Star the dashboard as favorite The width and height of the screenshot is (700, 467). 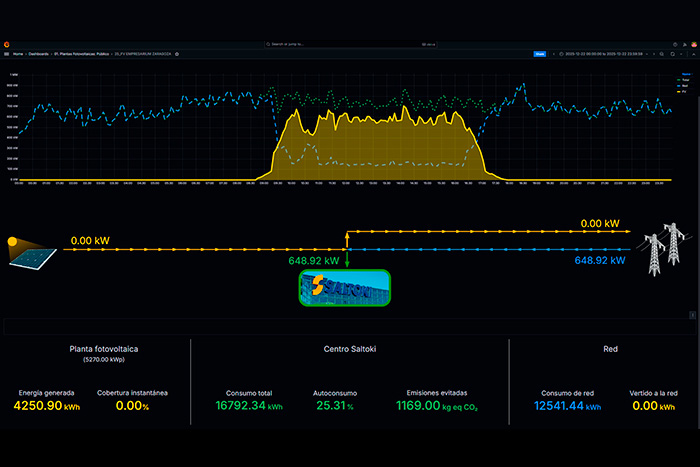point(177,54)
